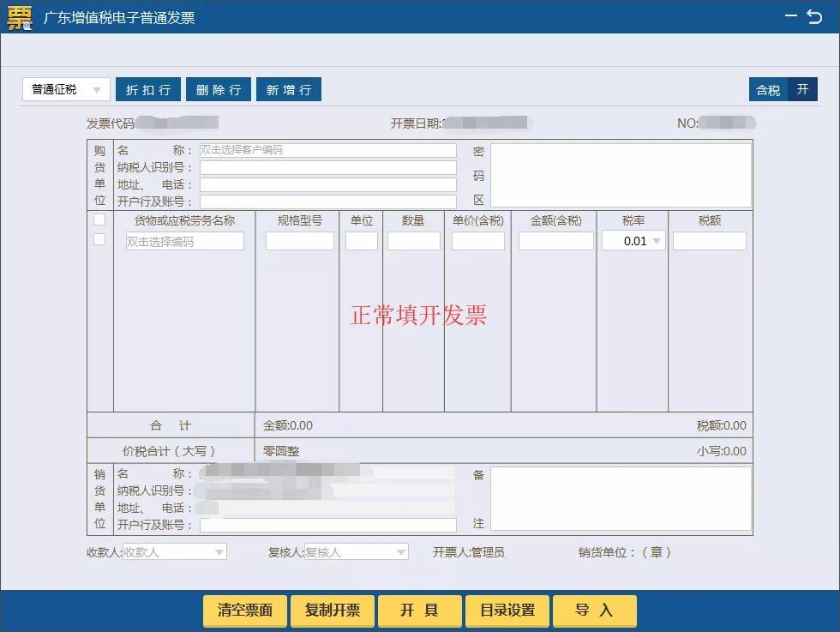Open 目录设置 catalog settings

click(x=506, y=611)
